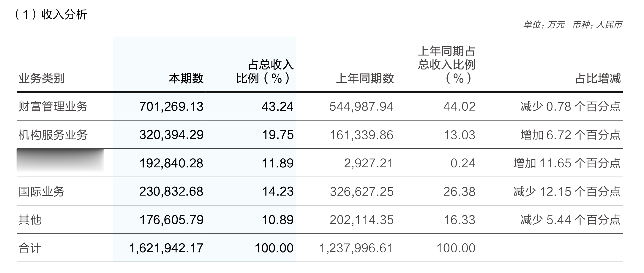The height and width of the screenshot is (273, 644).
Task: Select the prior total 1,237,996.61
Action: pos(356,248)
